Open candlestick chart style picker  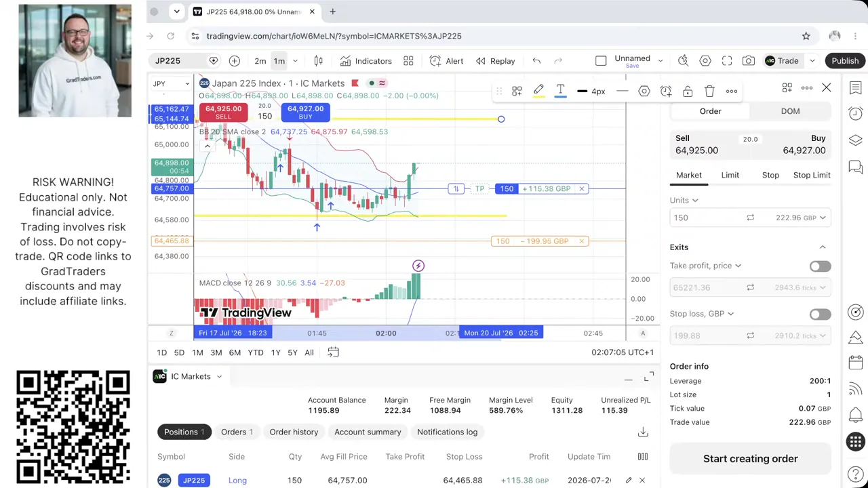318,61
